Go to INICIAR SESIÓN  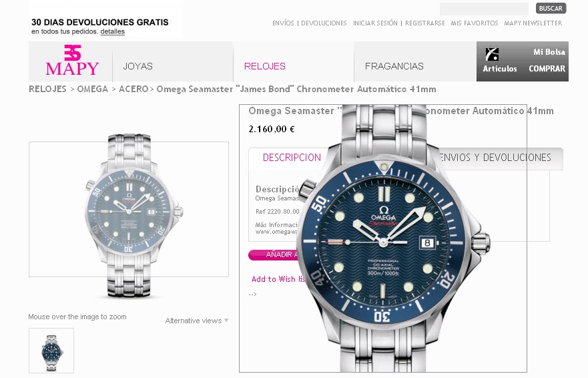click(375, 23)
